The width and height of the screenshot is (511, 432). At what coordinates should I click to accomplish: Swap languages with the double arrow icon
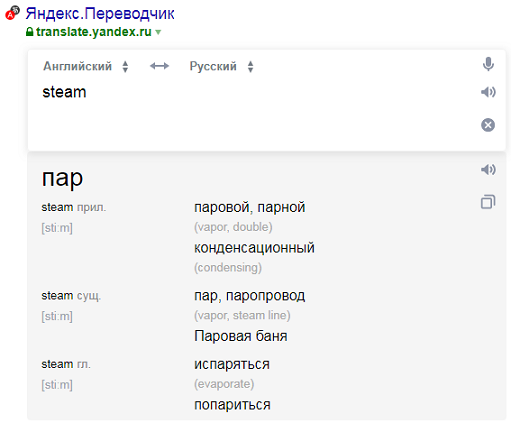coord(159,66)
